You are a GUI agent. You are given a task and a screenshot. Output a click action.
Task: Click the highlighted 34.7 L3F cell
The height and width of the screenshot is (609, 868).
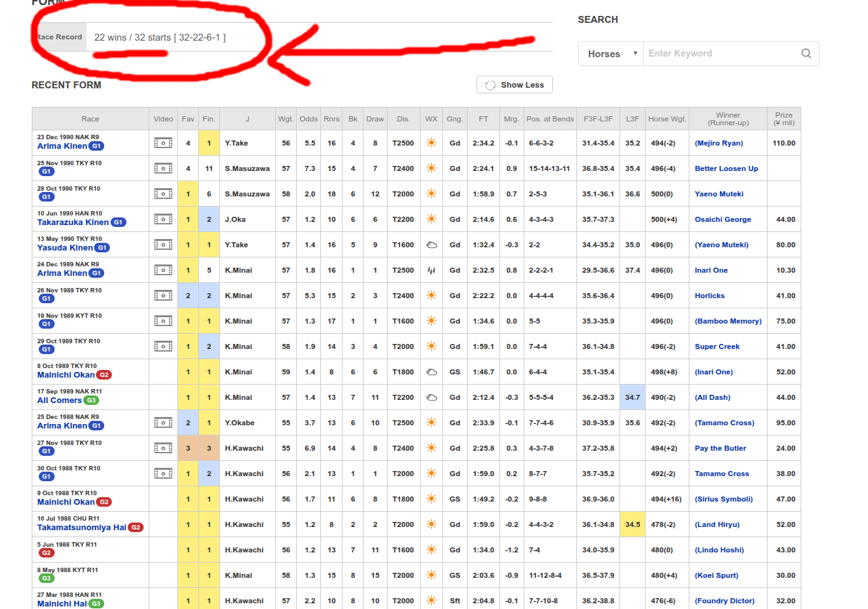point(632,397)
